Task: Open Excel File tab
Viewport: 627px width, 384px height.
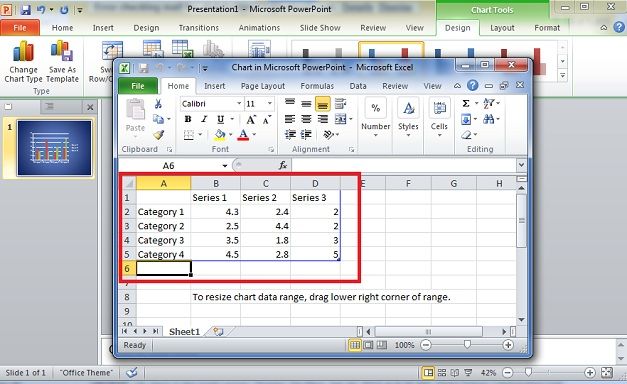Action: 138,86
